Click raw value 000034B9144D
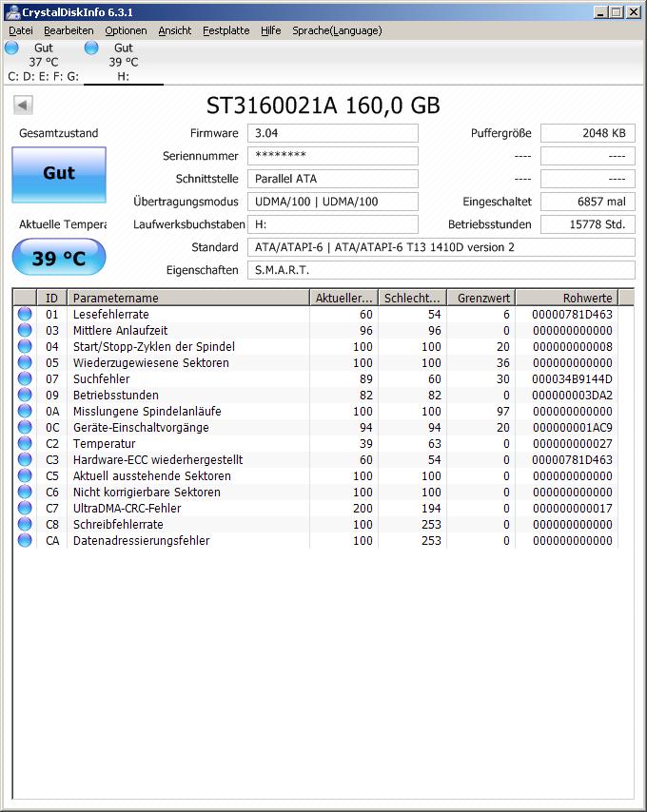 [572, 379]
